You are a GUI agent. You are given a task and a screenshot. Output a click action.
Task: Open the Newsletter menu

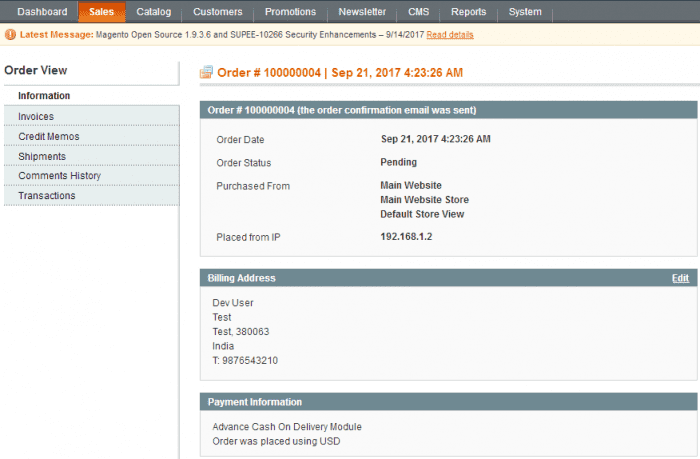point(362,12)
